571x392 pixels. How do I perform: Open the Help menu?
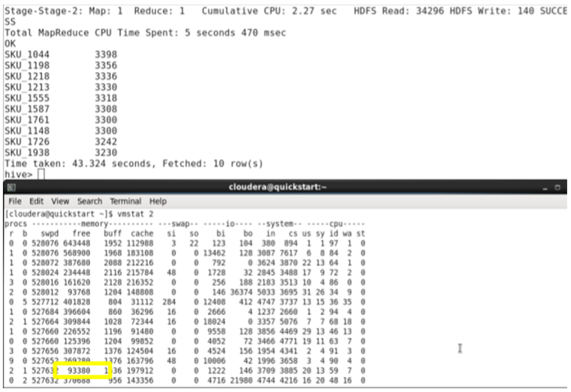[x=158, y=201]
